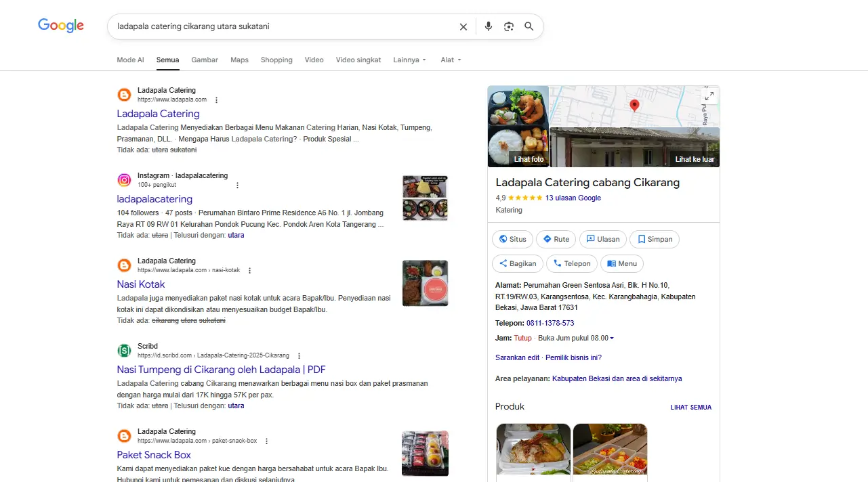Open options for Nasi Kotak result
This screenshot has width=868, height=482.
pyautogui.click(x=249, y=270)
